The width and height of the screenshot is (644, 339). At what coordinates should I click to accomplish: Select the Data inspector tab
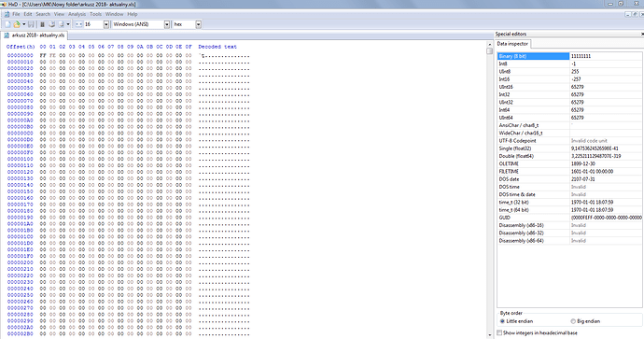tap(512, 44)
